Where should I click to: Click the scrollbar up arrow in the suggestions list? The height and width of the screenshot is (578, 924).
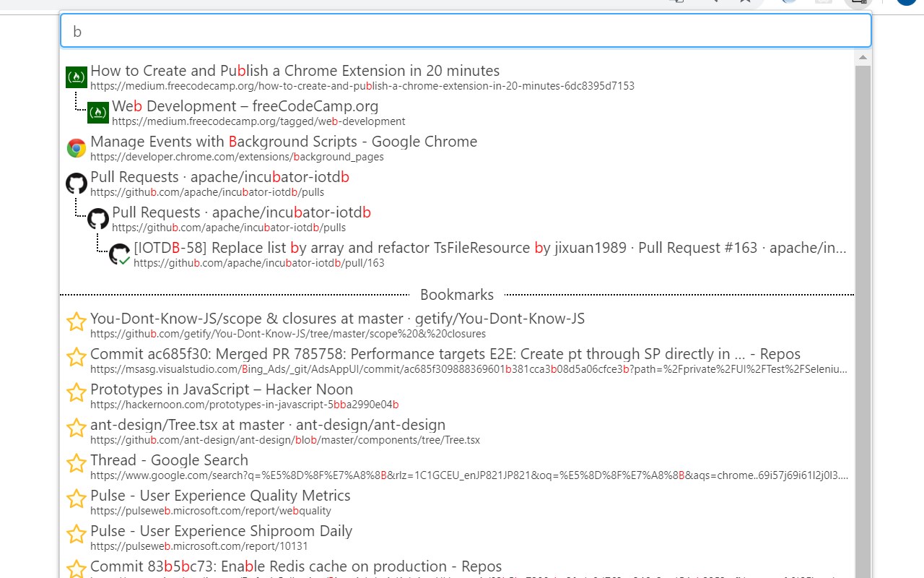click(863, 57)
